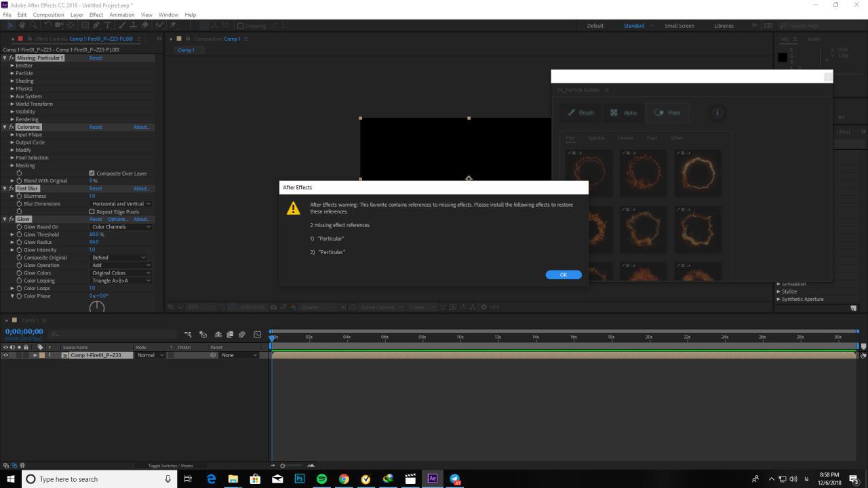Select Smoke tab in FX_Particle Builder
The height and width of the screenshot is (488, 868).
[625, 138]
